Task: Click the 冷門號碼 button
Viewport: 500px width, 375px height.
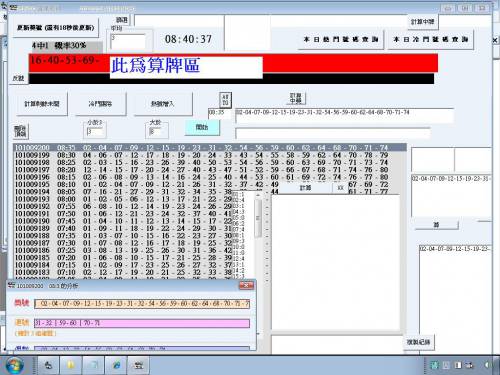Action: 100,104
